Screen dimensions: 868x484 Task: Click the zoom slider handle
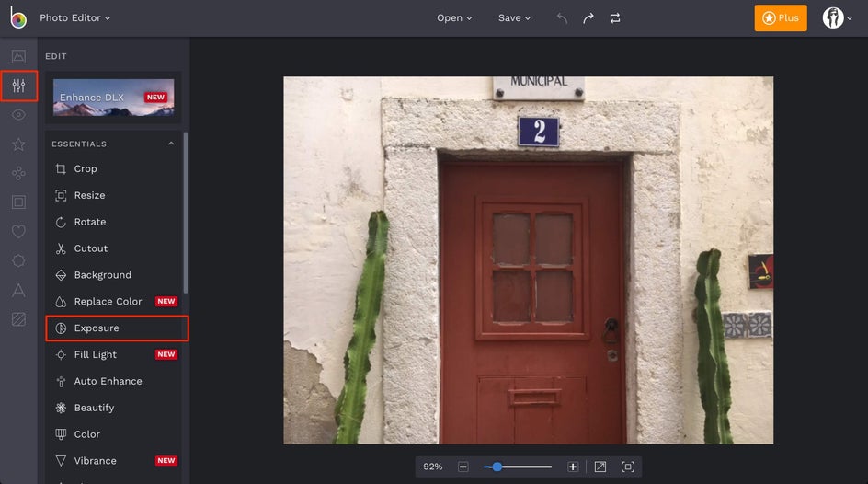coord(497,467)
